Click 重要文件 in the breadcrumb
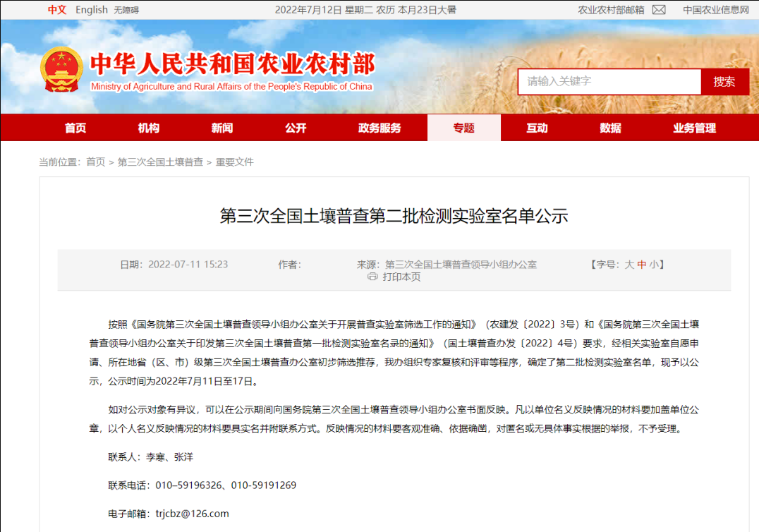Image resolution: width=759 pixels, height=532 pixels. point(234,162)
